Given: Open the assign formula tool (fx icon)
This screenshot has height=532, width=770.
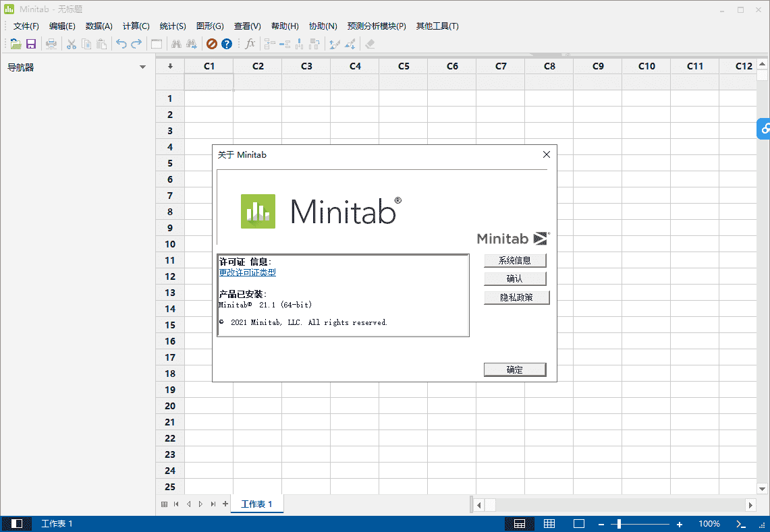Looking at the screenshot, I should tap(250, 43).
